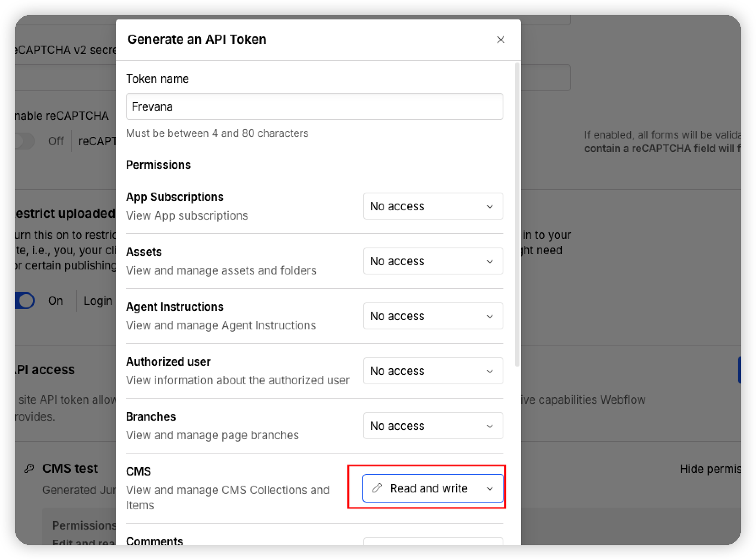
Task: Select "View and manage Agent Instructions" text
Action: (x=221, y=325)
